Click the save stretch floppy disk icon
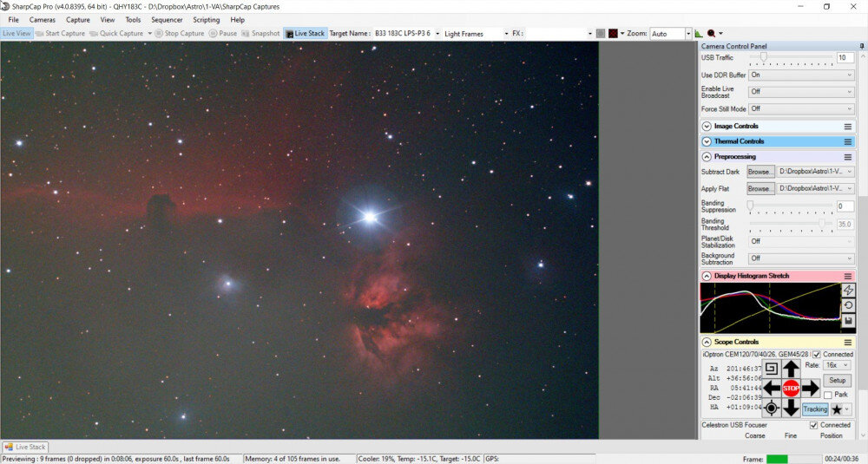The width and height of the screenshot is (868, 464). click(x=848, y=321)
